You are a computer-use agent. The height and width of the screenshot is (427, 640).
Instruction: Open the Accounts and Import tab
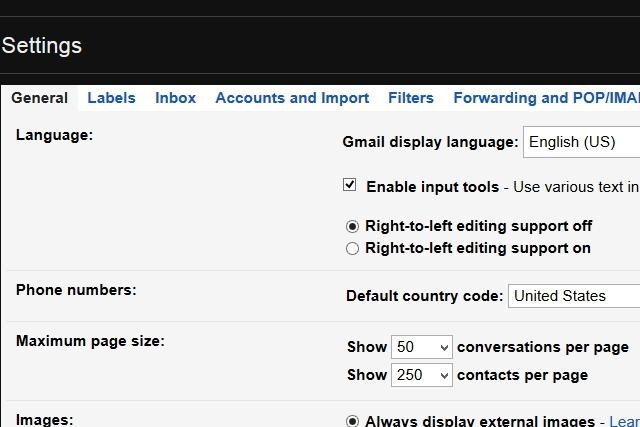point(292,98)
